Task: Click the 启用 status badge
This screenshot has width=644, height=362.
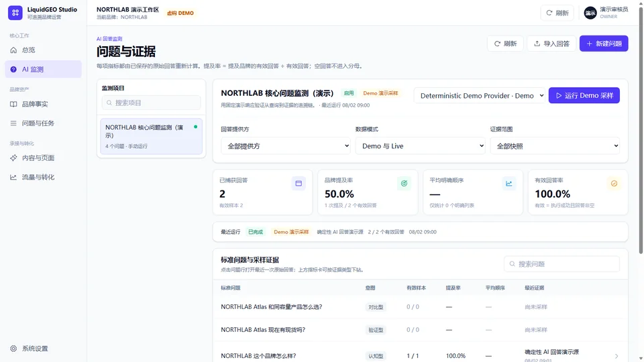Action: (x=349, y=93)
